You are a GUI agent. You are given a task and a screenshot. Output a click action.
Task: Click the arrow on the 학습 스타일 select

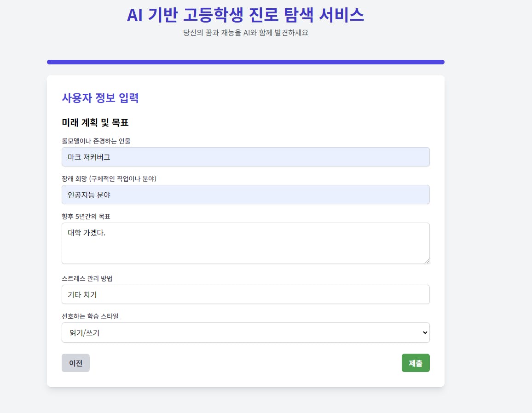(x=425, y=333)
